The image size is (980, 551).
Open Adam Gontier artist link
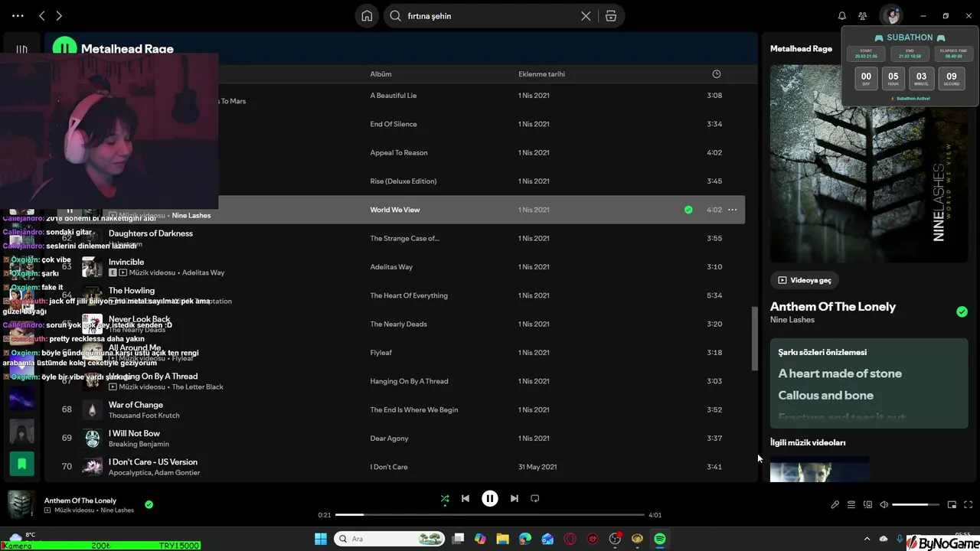177,473
